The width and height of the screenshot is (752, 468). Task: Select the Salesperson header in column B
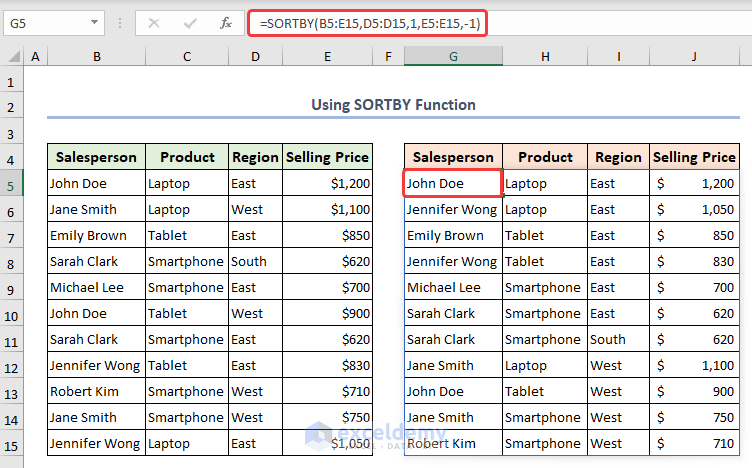click(x=96, y=157)
